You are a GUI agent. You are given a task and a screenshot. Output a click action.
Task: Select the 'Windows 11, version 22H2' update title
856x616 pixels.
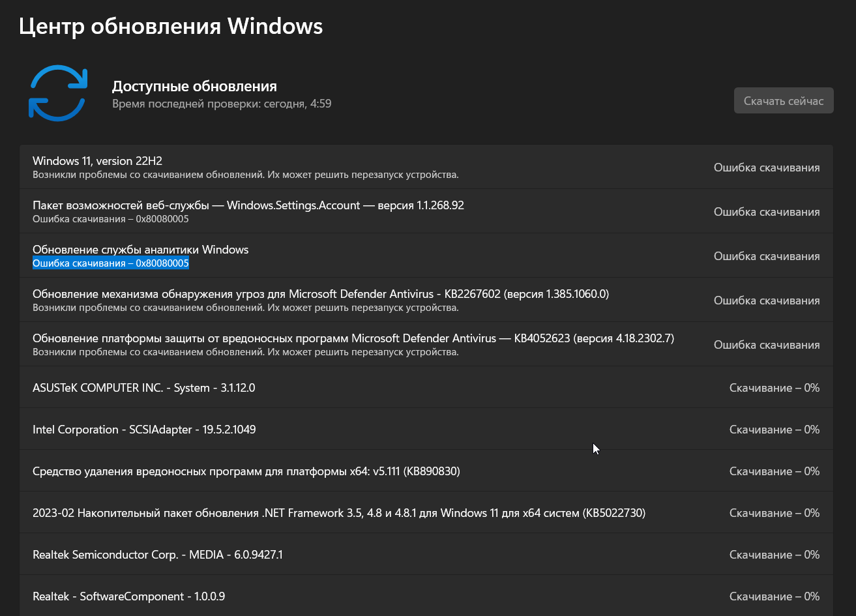[x=97, y=161]
